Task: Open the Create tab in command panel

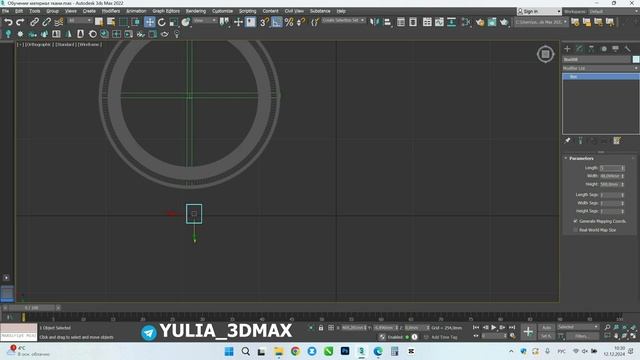Action: (x=567, y=49)
